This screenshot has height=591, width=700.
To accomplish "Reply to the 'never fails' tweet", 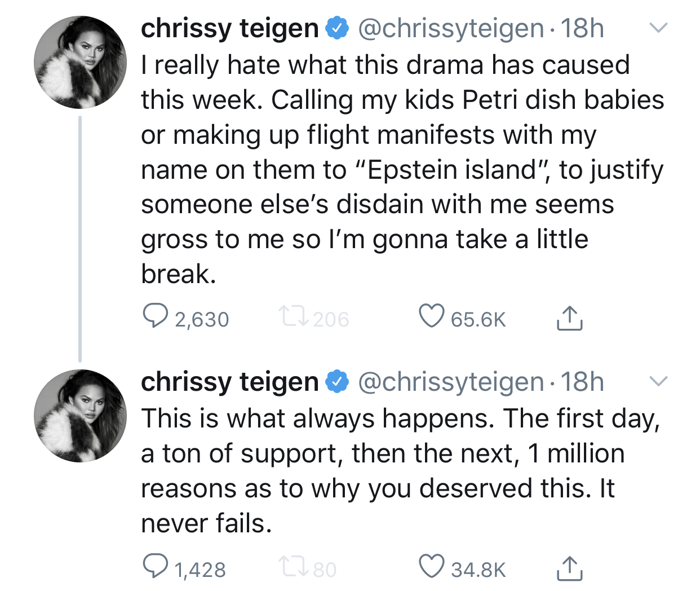I will point(156,567).
